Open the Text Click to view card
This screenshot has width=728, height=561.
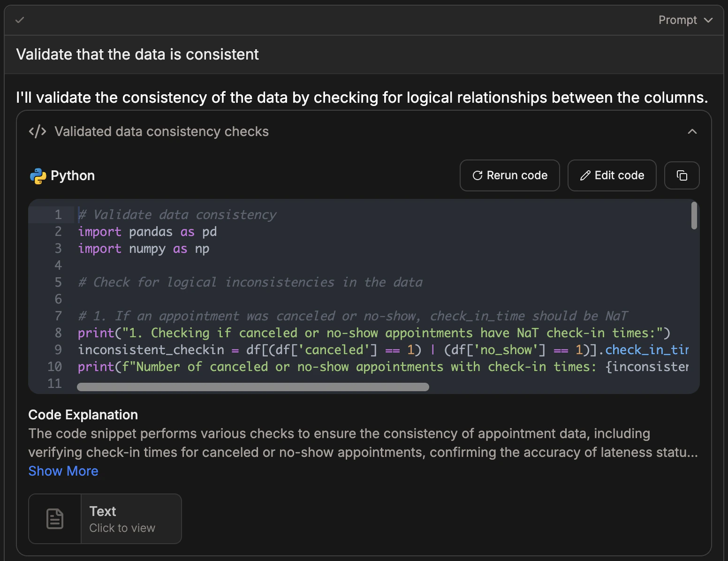[x=105, y=519]
